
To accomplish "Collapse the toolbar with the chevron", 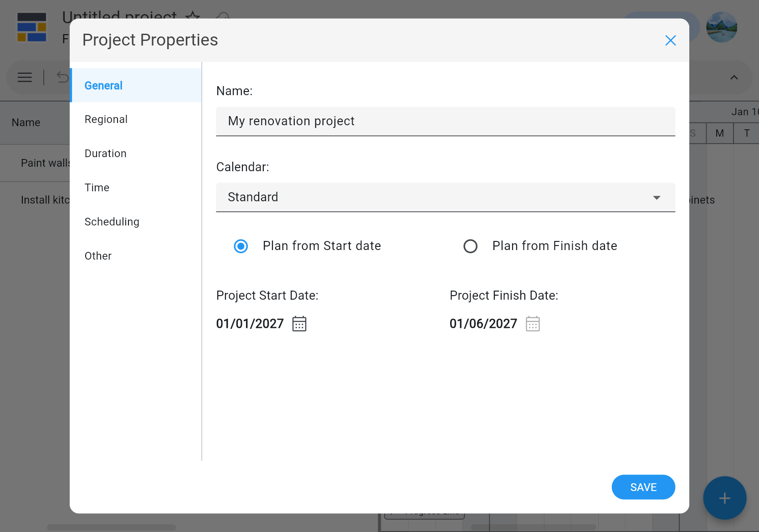I will (734, 77).
